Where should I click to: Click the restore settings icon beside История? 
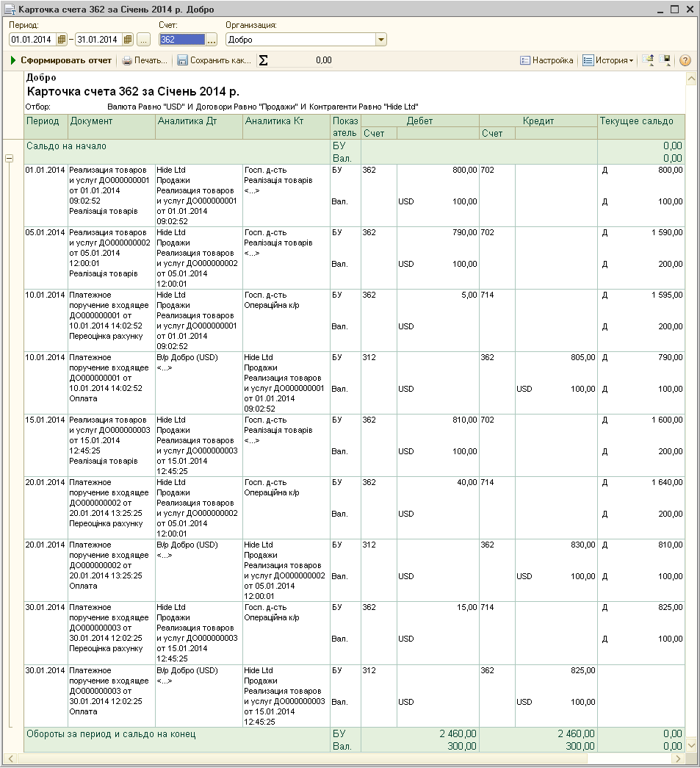pyautogui.click(x=648, y=60)
